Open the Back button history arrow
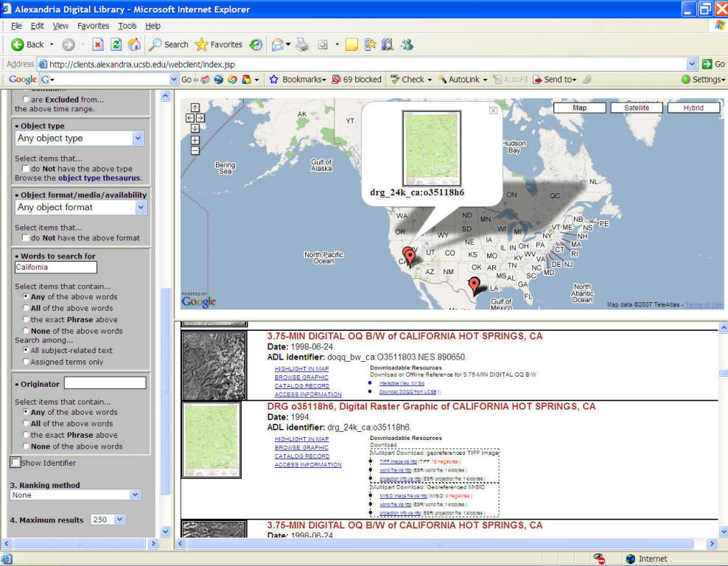The height and width of the screenshot is (566, 728). pos(52,44)
